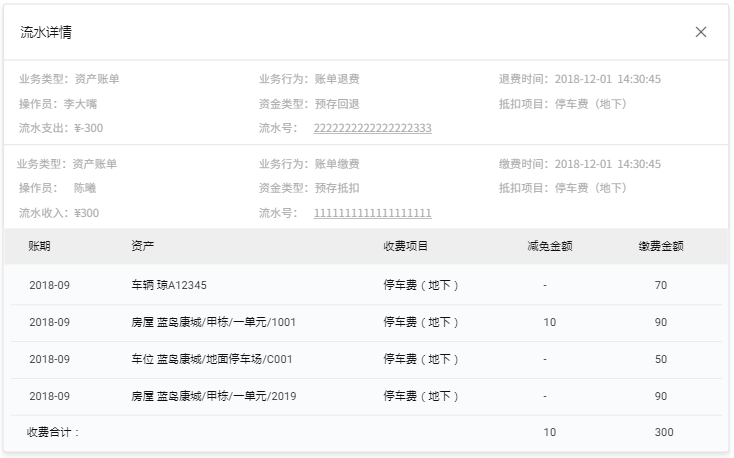The width and height of the screenshot is (734, 458).
Task: Select the 车辆 琼A12345 asset row
Action: click(169, 285)
